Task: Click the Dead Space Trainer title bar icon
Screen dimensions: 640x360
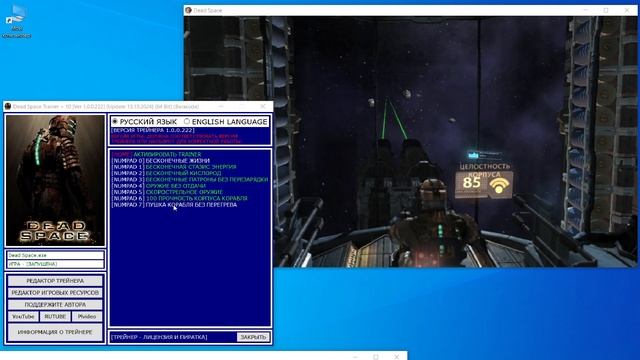Action: click(8, 107)
